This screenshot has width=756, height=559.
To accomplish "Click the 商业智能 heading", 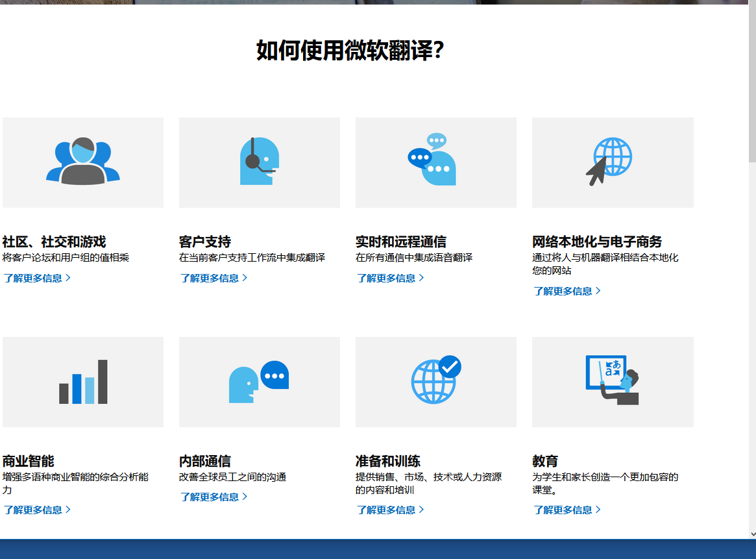I will click(28, 461).
